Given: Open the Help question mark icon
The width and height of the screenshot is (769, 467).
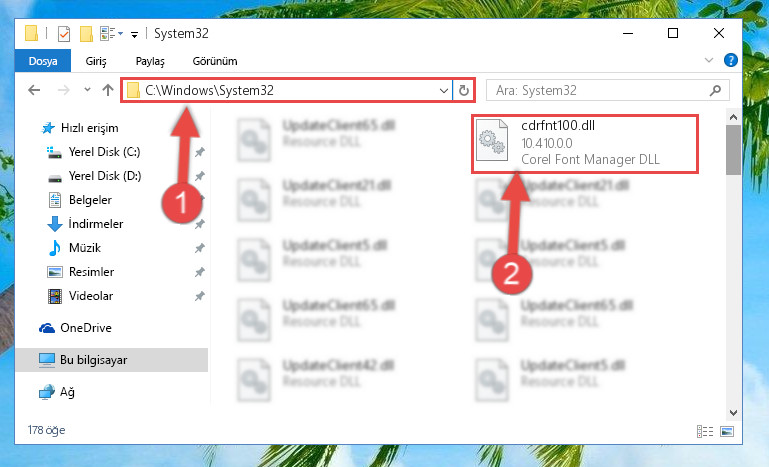Looking at the screenshot, I should [x=731, y=60].
